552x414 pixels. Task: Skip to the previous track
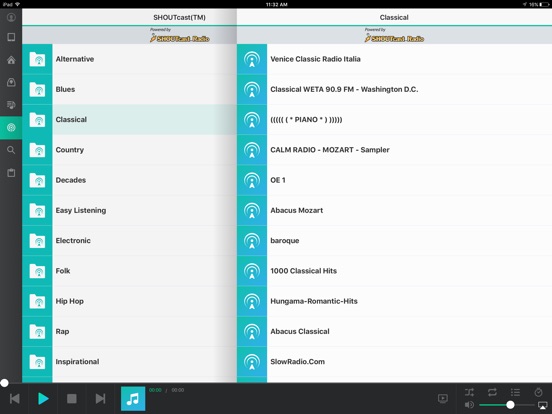pos(15,399)
